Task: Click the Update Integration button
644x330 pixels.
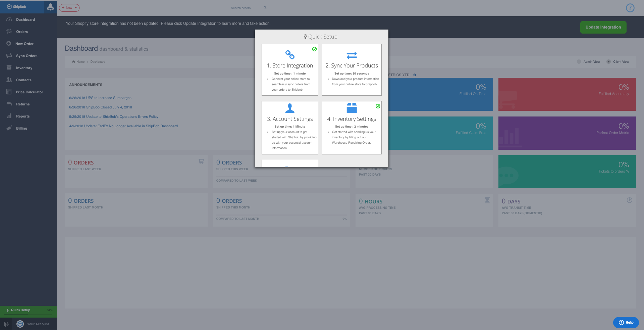Action: pyautogui.click(x=603, y=27)
